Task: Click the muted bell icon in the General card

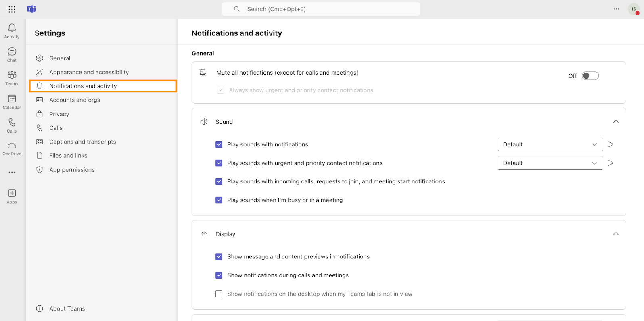Action: click(203, 73)
